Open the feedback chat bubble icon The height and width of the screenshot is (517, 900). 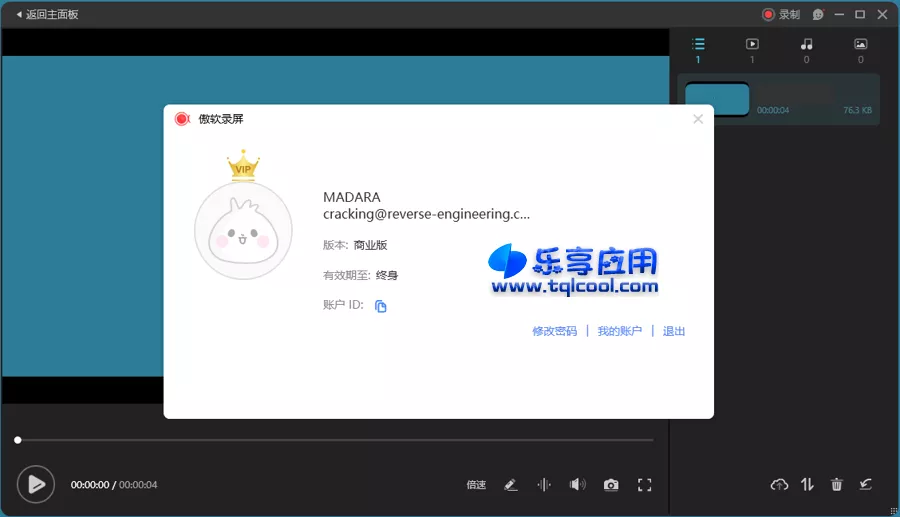point(818,14)
